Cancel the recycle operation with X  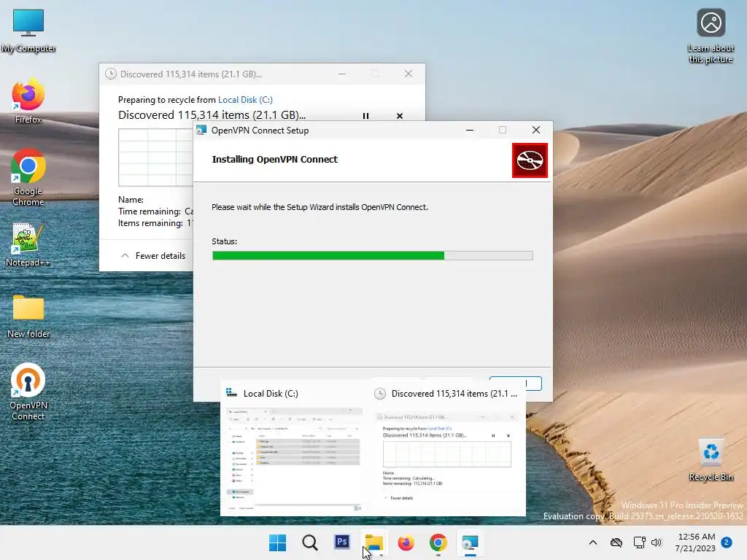400,116
